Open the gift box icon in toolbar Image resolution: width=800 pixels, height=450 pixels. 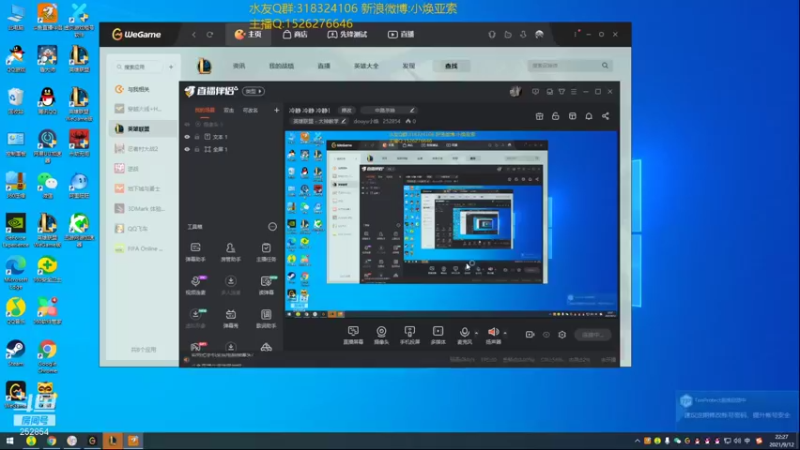(x=539, y=116)
